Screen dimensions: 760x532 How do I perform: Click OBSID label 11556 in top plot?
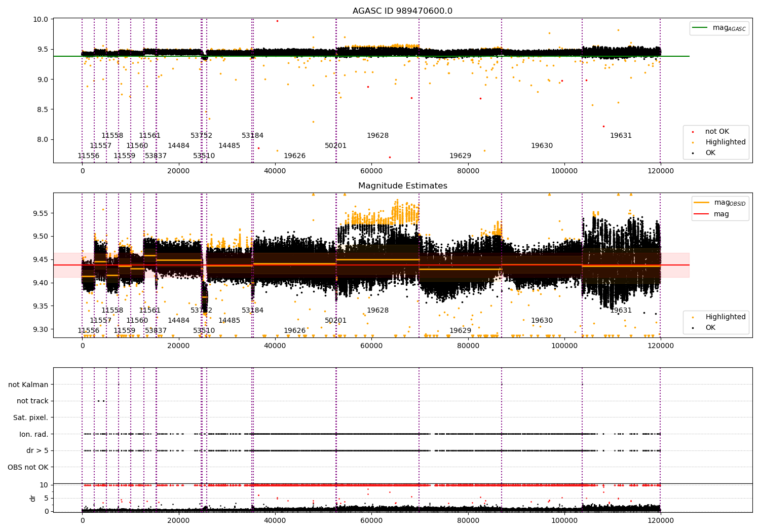pyautogui.click(x=89, y=156)
